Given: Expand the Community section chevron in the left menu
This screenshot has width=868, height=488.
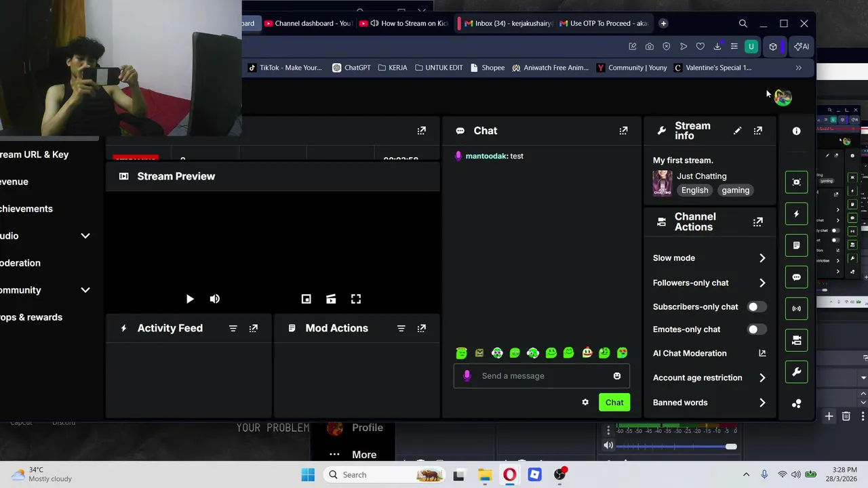Looking at the screenshot, I should click(85, 290).
